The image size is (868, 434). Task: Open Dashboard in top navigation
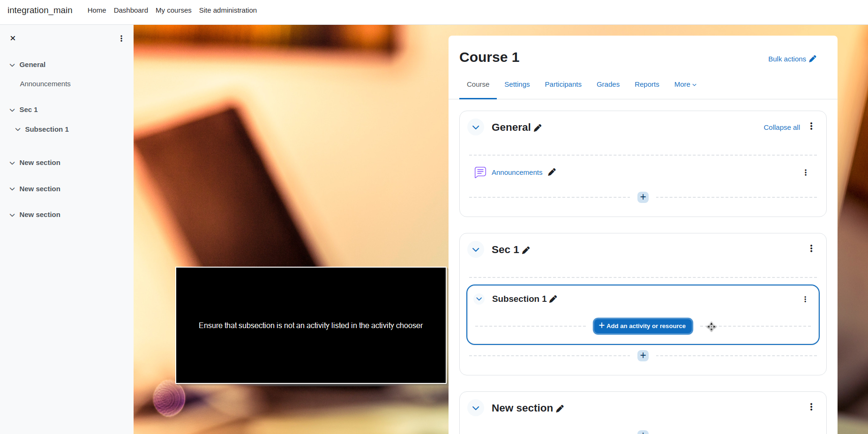131,10
